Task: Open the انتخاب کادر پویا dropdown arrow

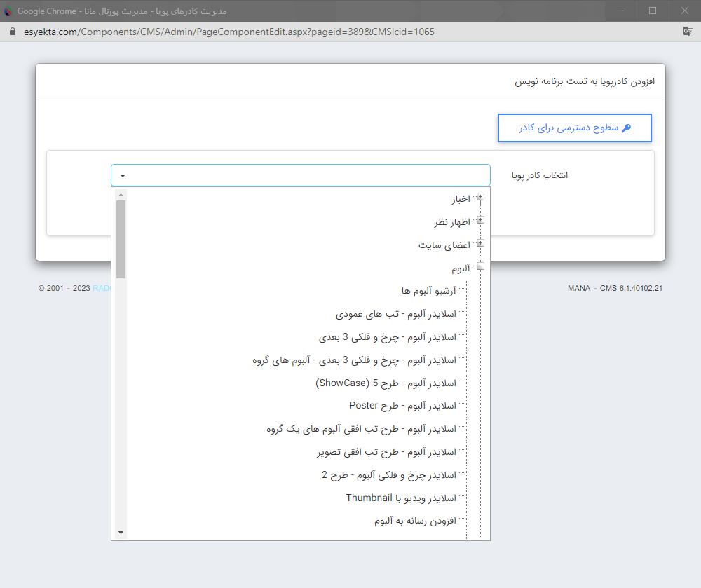Action: (123, 175)
